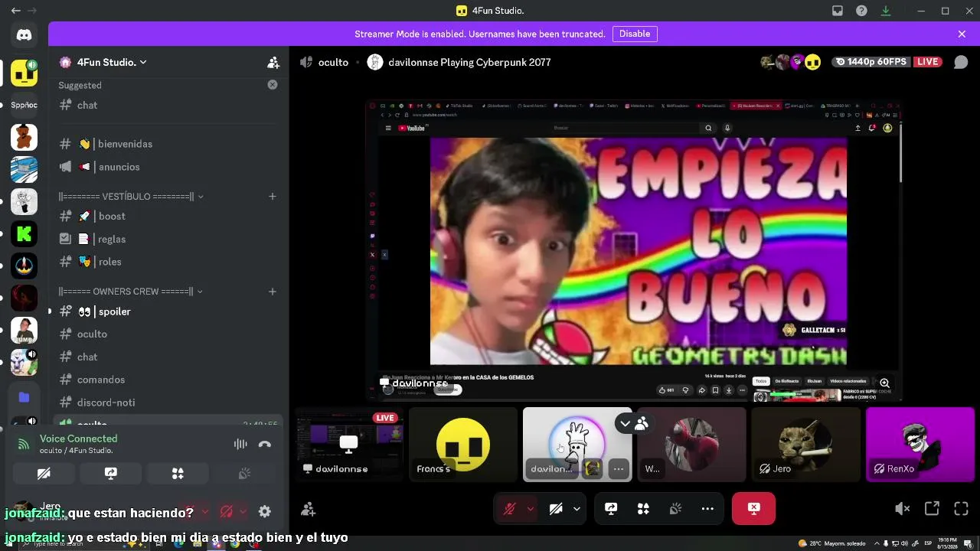Open the reglas channel

[x=168, y=239]
